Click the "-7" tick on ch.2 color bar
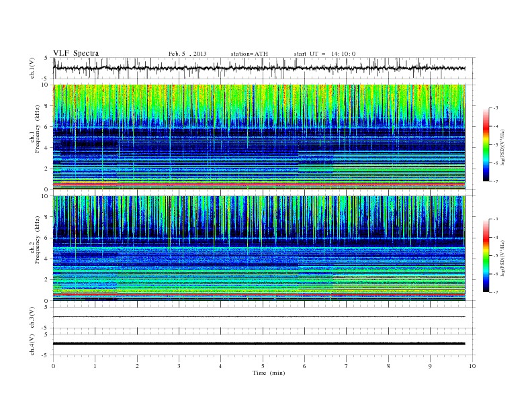The width and height of the screenshot is (532, 411). [496, 292]
